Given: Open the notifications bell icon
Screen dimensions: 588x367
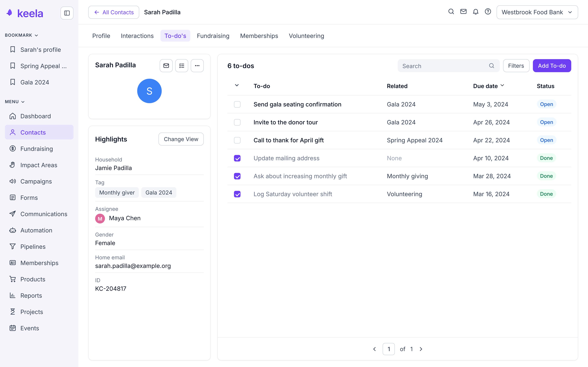Looking at the screenshot, I should 476,12.
